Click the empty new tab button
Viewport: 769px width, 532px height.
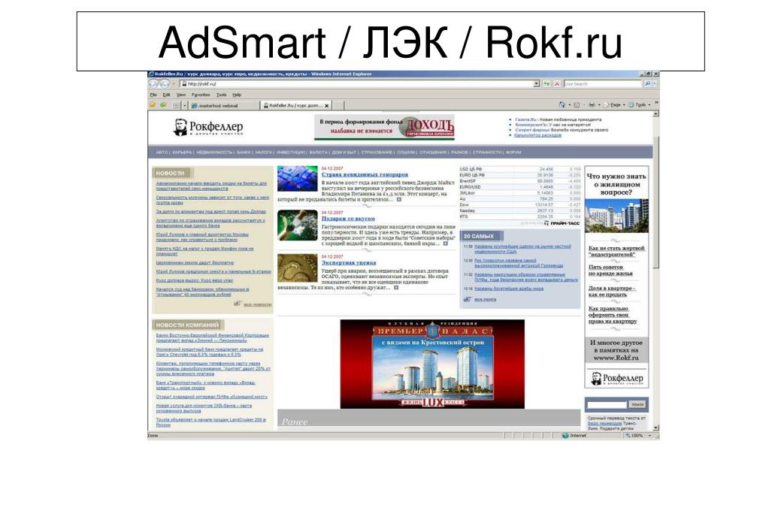click(x=339, y=105)
